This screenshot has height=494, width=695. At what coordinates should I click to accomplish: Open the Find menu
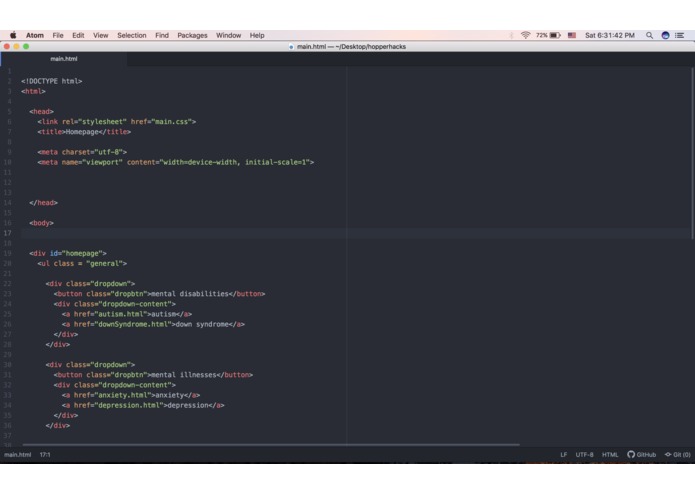(x=162, y=35)
